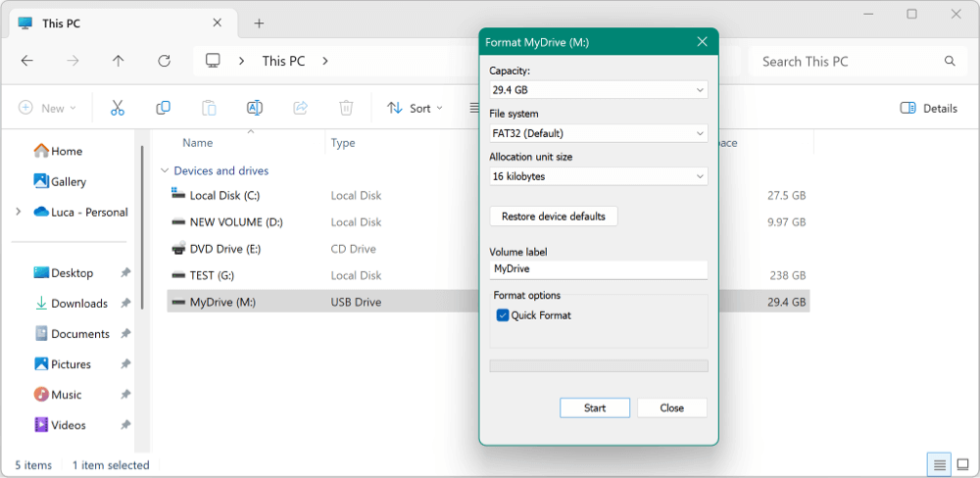Click the monitor icon in address bar
The width and height of the screenshot is (980, 478).
213,61
